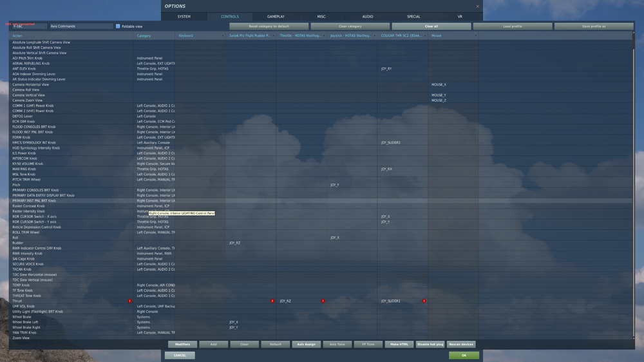Screen dimensions: 644x362
Task: Confirm with the green OK button
Action: click(464, 356)
